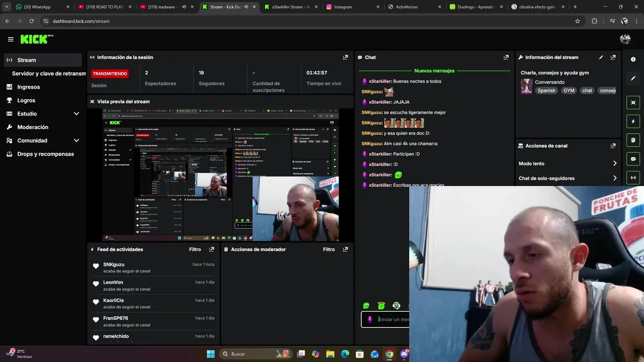Click username SNKguzu on 'se escucha ligeramente mejor'

click(372, 113)
